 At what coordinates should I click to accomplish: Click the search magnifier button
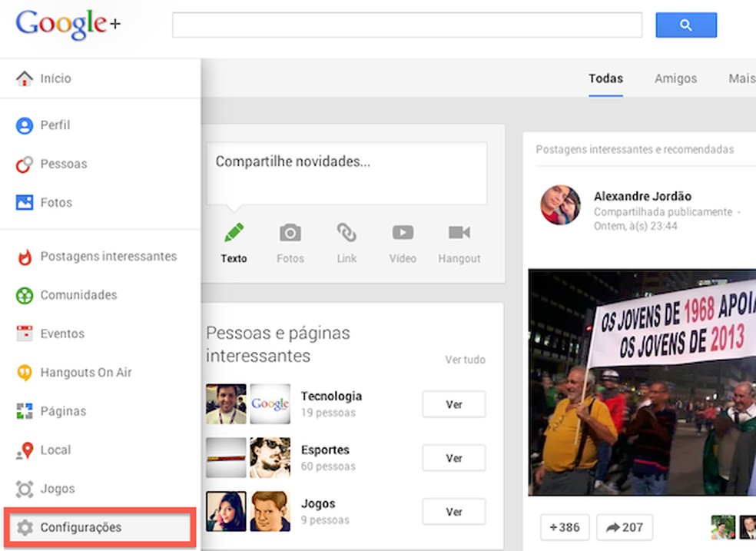(685, 25)
